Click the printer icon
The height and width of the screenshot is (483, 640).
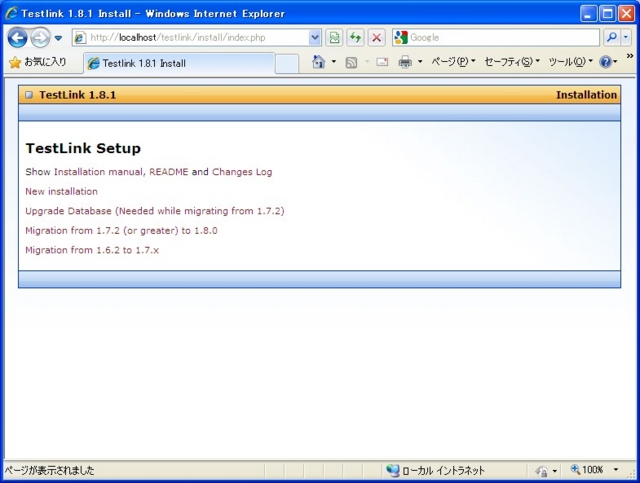click(x=405, y=62)
